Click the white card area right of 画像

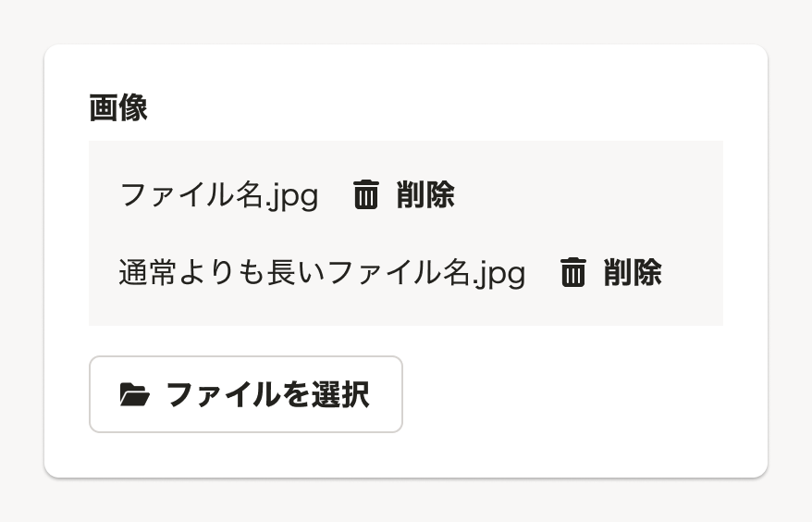(x=444, y=108)
